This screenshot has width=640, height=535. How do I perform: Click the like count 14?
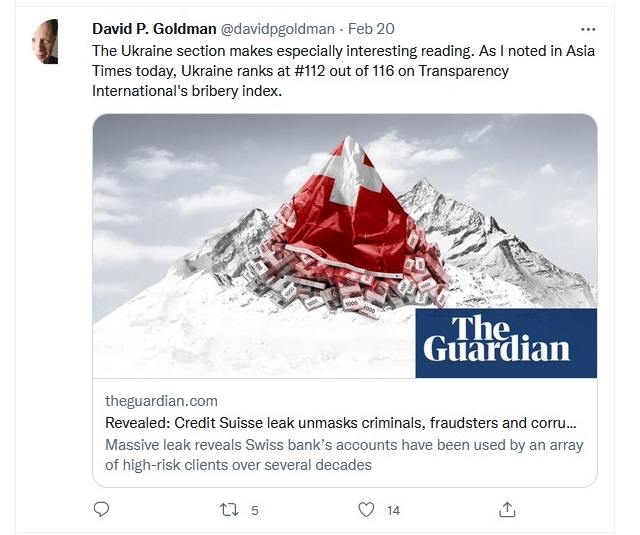point(393,511)
